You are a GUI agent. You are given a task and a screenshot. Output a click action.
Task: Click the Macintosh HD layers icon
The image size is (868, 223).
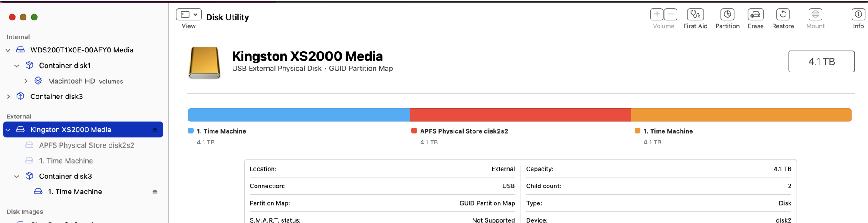pyautogui.click(x=38, y=81)
